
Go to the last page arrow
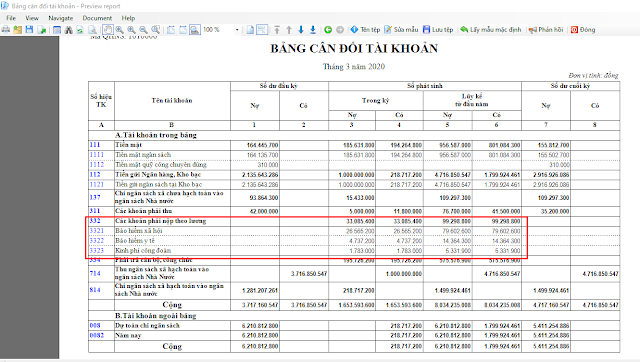point(313,30)
